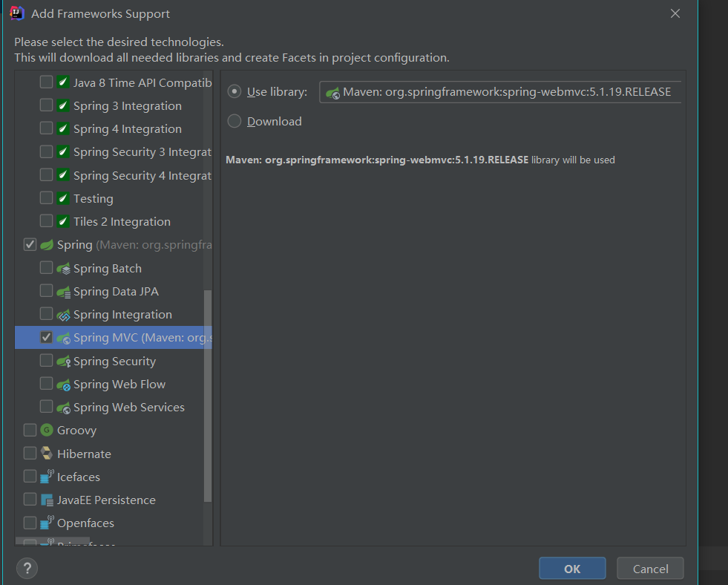The height and width of the screenshot is (585, 728).
Task: Check the Openfaces checkbox
Action: [x=30, y=523]
